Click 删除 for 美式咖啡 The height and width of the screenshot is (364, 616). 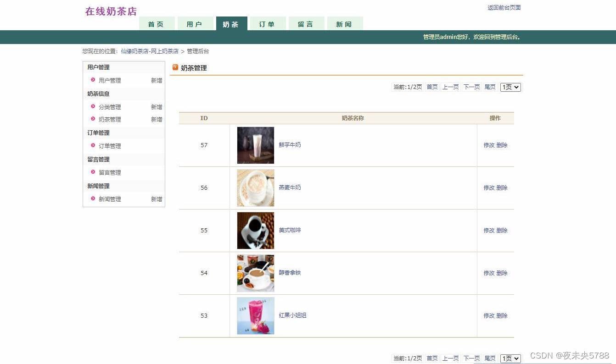(x=502, y=230)
